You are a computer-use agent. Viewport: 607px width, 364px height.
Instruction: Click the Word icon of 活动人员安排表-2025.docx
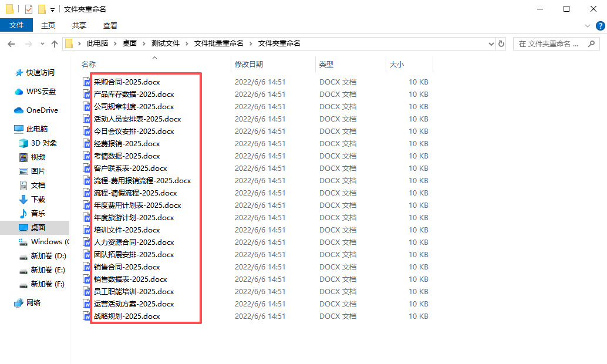(x=86, y=119)
